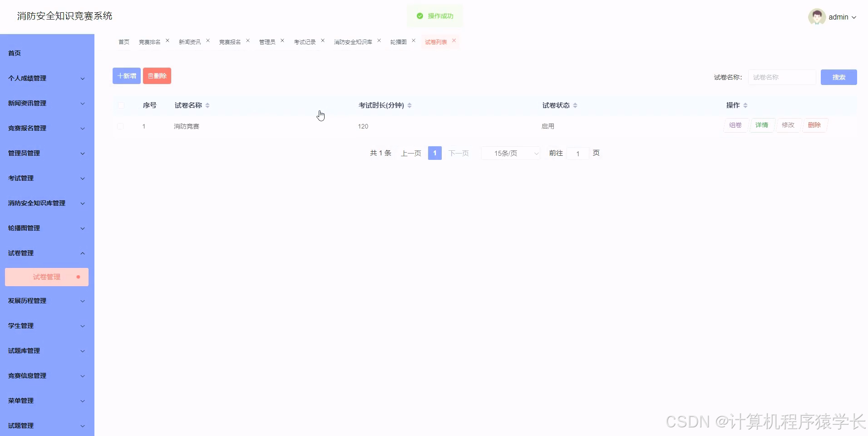Expand 学生管理 sidebar menu

click(x=47, y=326)
